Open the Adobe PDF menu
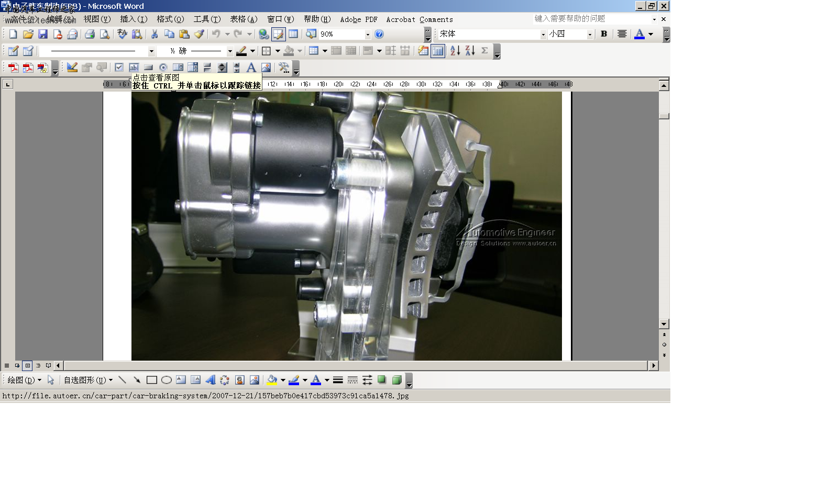Screen dimensions: 838x504 (359, 19)
